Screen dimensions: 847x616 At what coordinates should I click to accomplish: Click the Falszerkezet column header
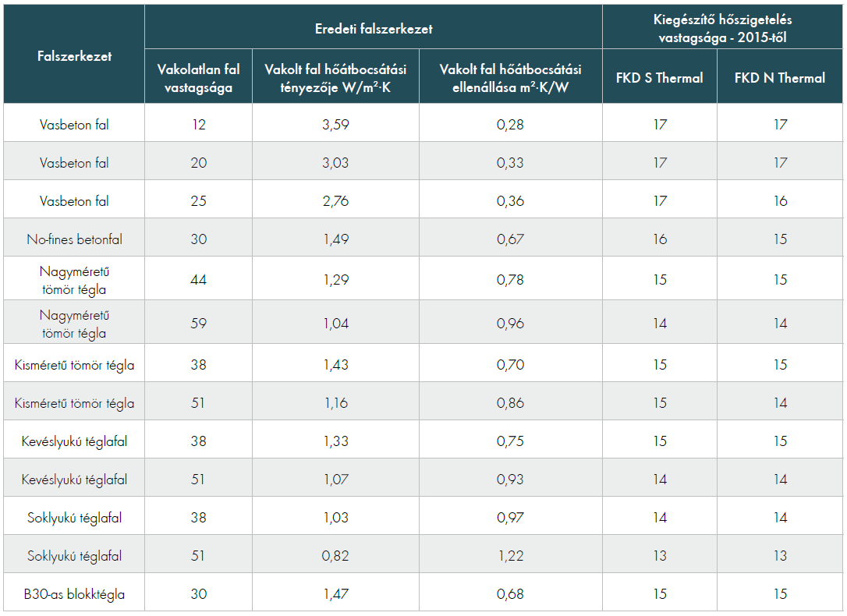tap(74, 56)
